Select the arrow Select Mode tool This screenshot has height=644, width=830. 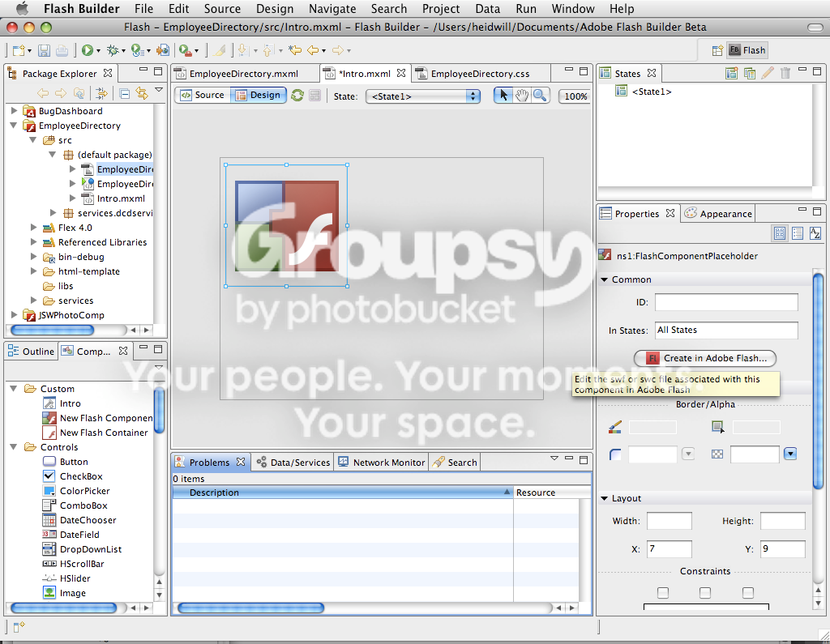click(503, 96)
